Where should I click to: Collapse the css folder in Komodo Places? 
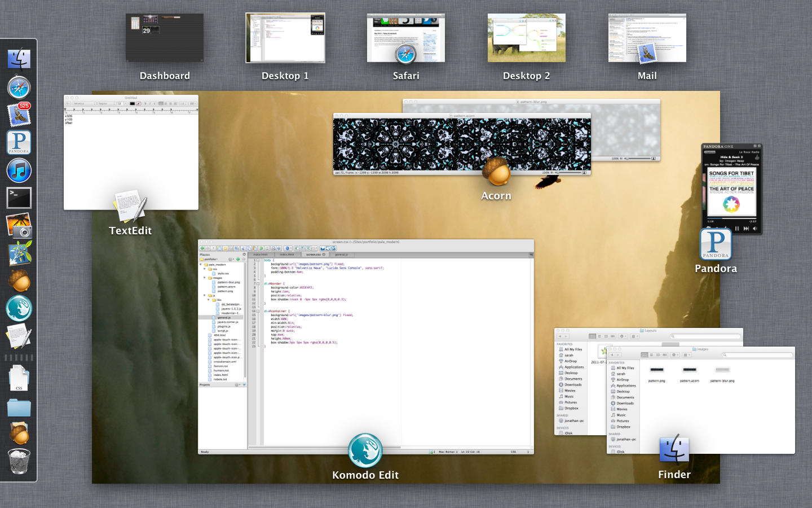pos(205,269)
